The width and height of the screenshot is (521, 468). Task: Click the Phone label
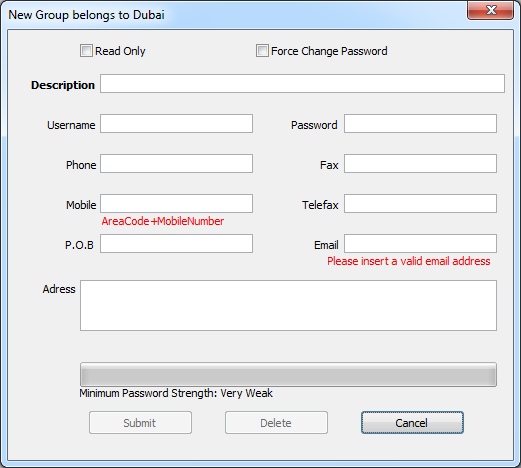tap(81, 165)
